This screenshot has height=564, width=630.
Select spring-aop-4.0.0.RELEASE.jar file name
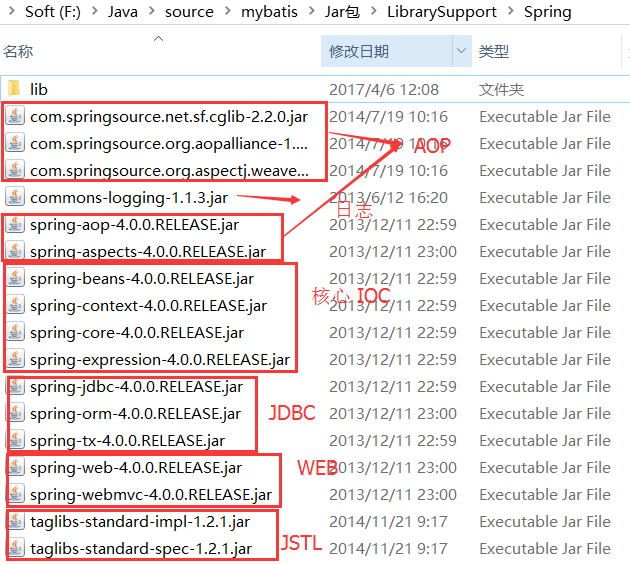point(134,225)
